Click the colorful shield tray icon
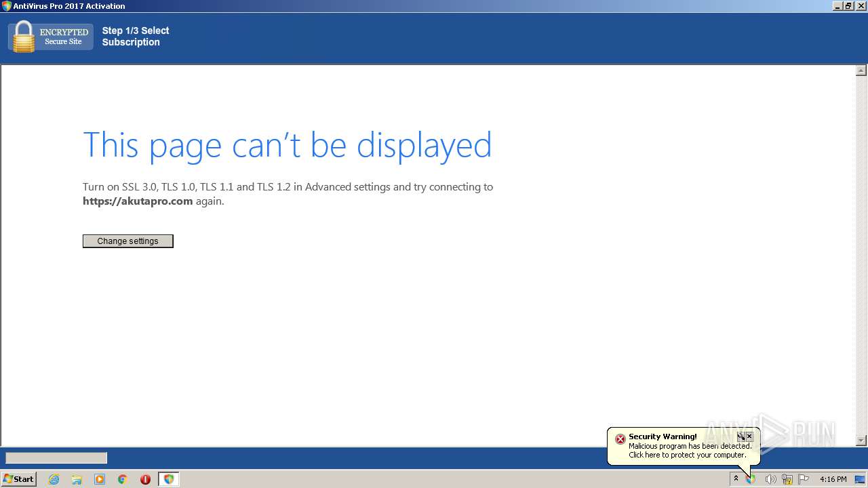868x488 pixels. (751, 479)
